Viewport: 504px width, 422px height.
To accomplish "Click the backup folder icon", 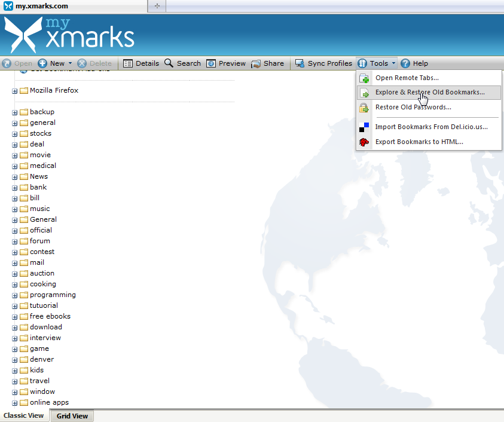I will (x=24, y=112).
